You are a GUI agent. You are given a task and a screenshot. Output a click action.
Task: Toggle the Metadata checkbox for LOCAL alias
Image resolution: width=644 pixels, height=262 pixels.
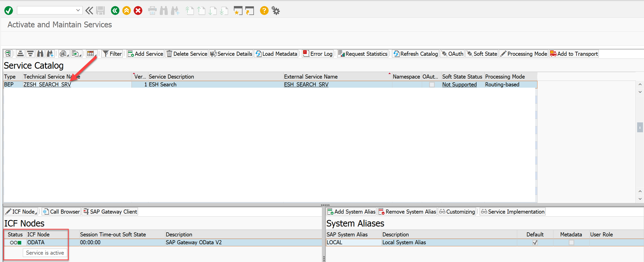click(571, 242)
